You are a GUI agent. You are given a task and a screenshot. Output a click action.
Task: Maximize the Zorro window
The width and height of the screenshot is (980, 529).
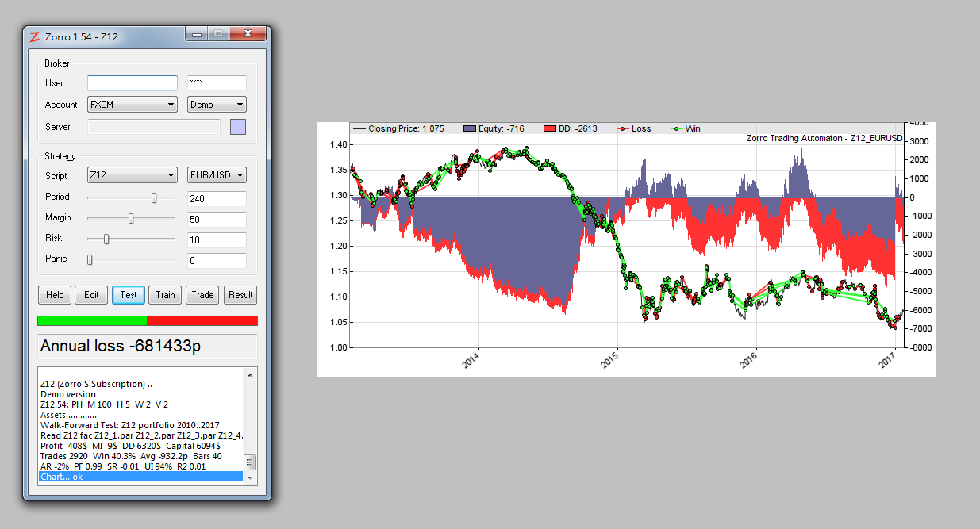pyautogui.click(x=217, y=34)
